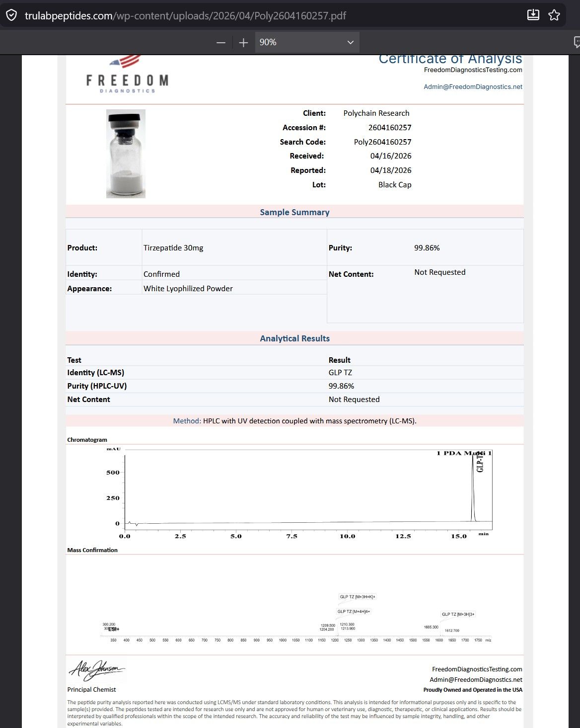Screen dimensions: 580x728
Task: Click the Analytical Results section heading
Action: point(294,338)
